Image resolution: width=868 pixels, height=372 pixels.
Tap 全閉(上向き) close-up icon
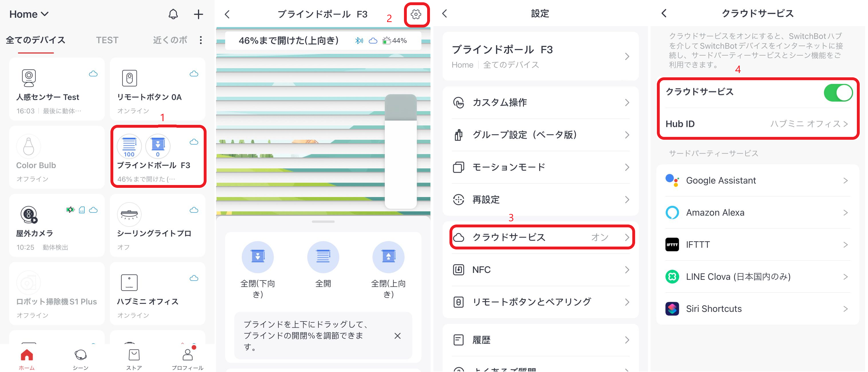click(388, 257)
